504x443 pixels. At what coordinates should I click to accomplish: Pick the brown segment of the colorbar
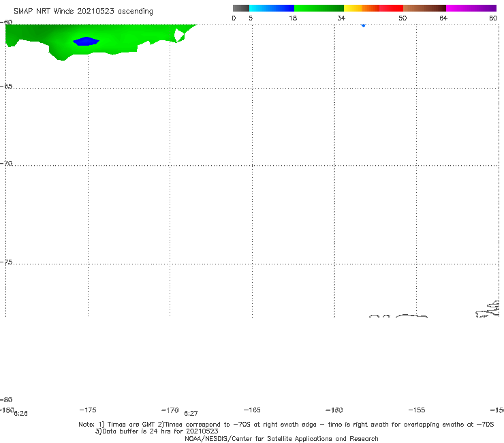(424, 8)
